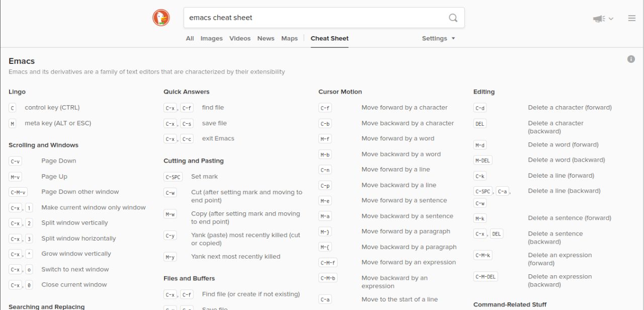Click 'Move forward by an expression'
The height and width of the screenshot is (310, 644).
pos(409,262)
